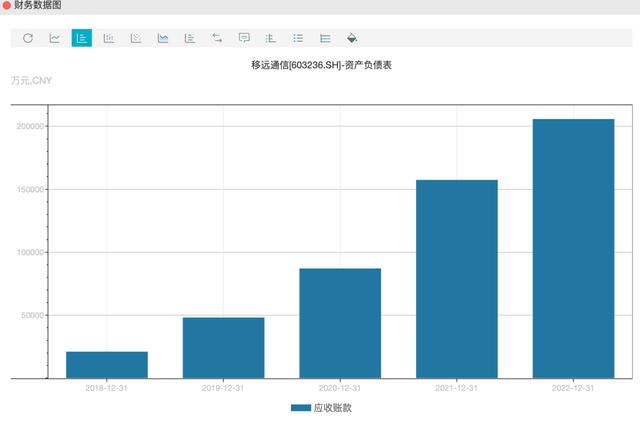Screen dimensions: 640x422
Task: Choose the grouped column chart icon
Action: tap(109, 38)
